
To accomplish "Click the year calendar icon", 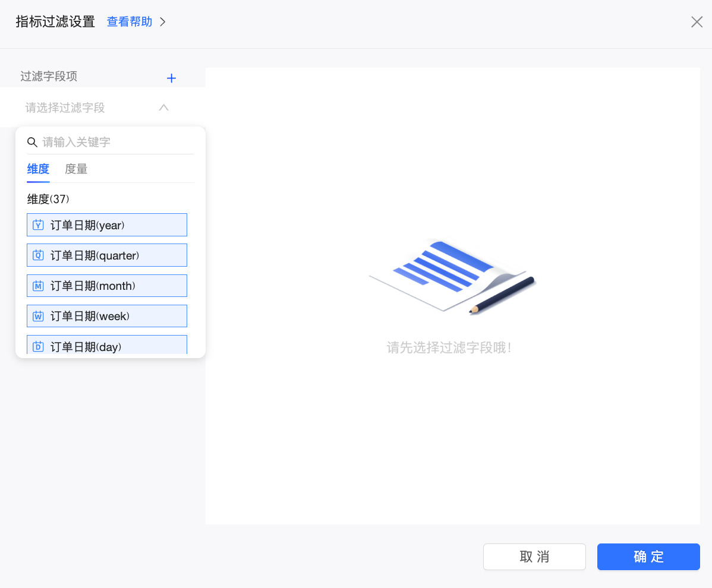I will pyautogui.click(x=38, y=225).
